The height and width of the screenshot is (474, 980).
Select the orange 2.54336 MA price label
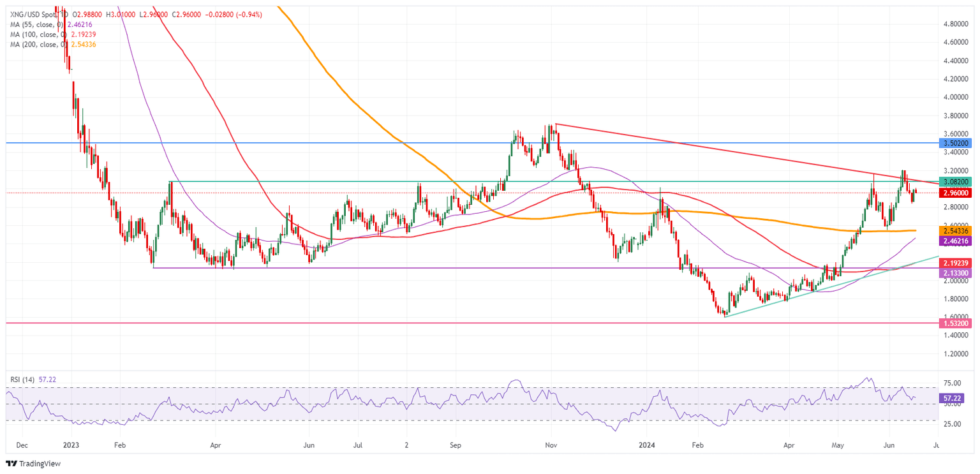pyautogui.click(x=956, y=231)
